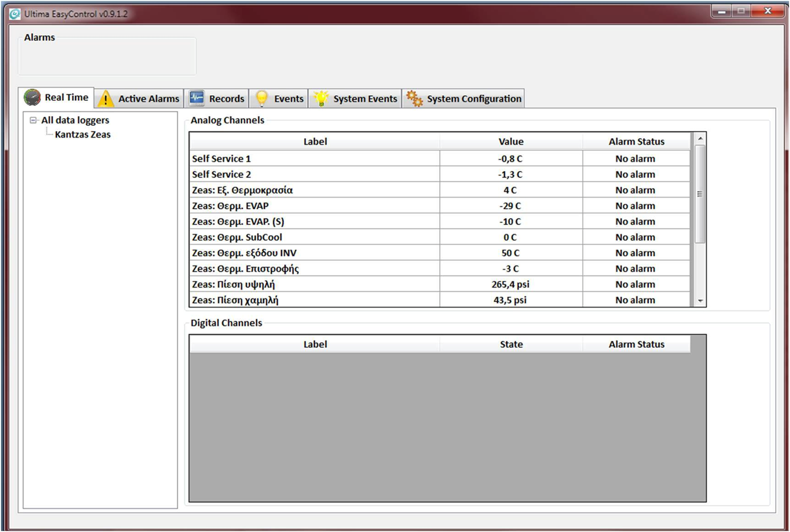Screen dimensions: 790x532
Task: Click the System Events glowing bulb icon
Action: (321, 98)
